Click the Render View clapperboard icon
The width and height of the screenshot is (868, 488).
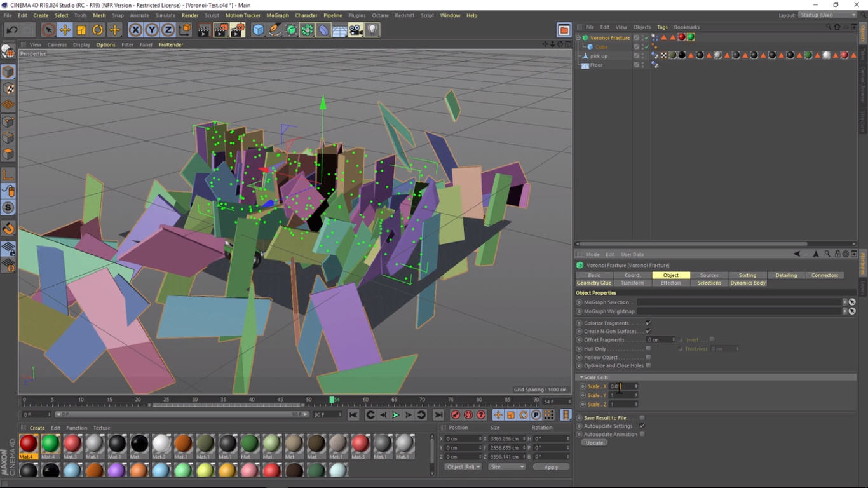coord(204,30)
